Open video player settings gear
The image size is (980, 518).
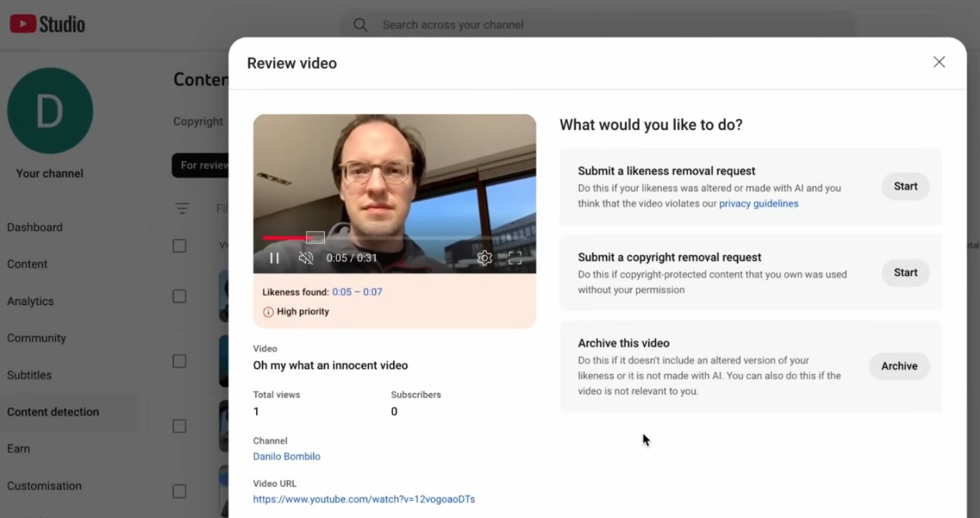[484, 258]
